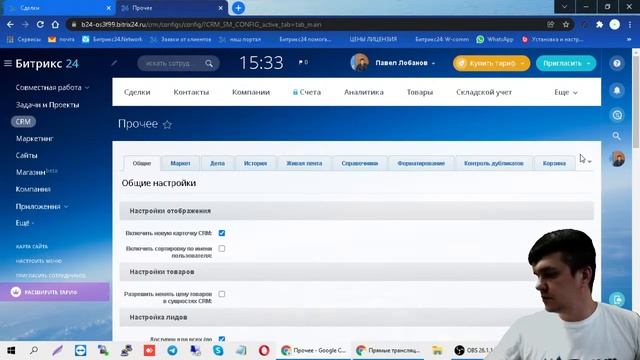
Task: Click the Настроить меню link
Action: pyautogui.click(x=39, y=261)
